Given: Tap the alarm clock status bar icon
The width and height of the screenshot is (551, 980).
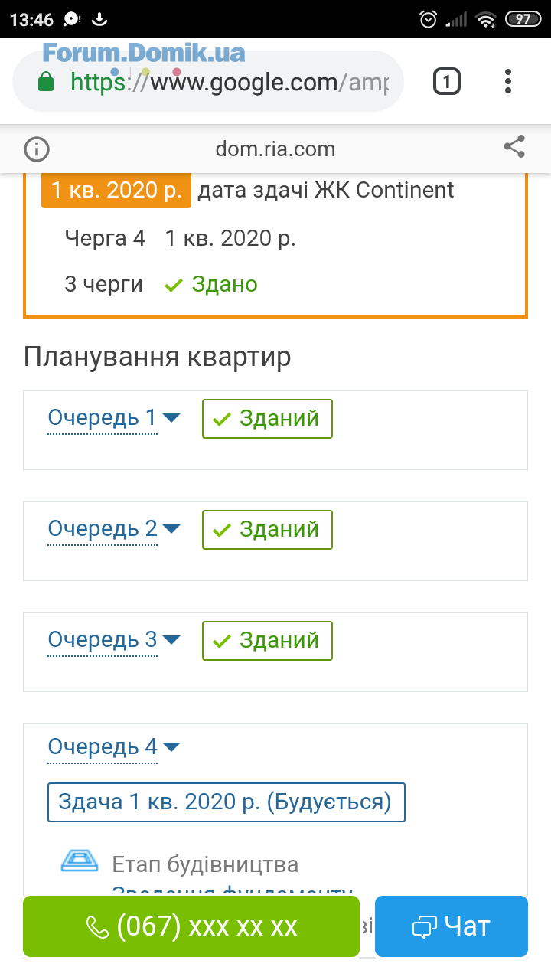Looking at the screenshot, I should coord(429,19).
